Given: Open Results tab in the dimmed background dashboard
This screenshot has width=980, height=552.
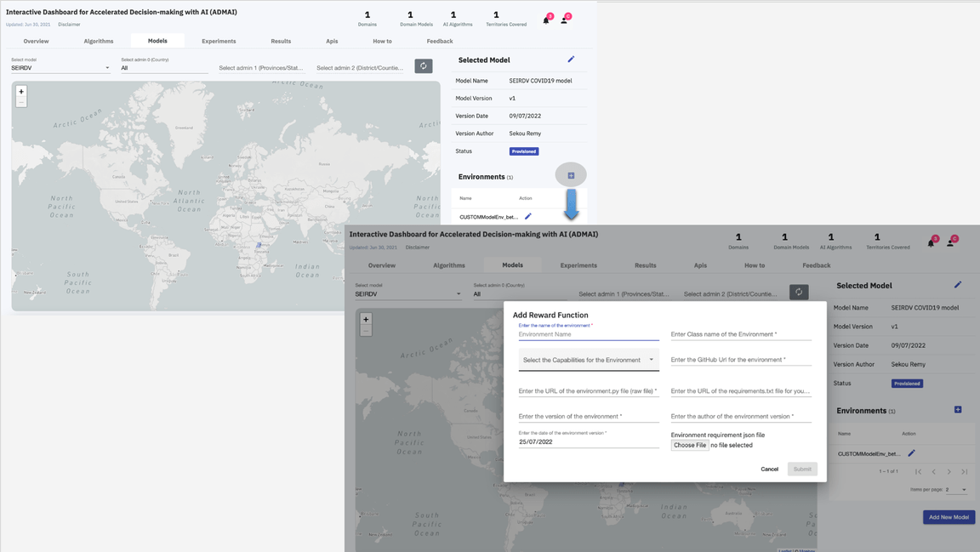Looking at the screenshot, I should coord(645,265).
